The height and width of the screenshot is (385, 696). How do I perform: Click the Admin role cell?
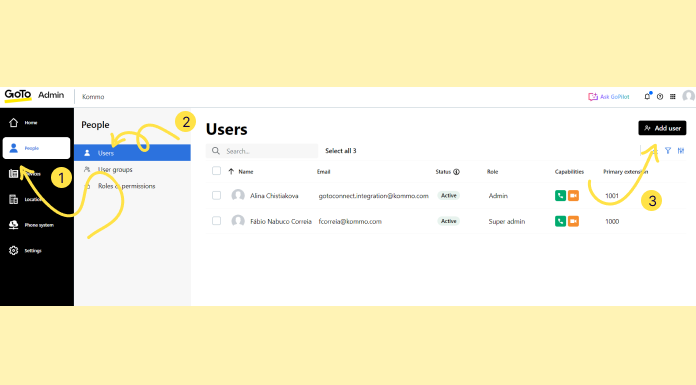498,196
